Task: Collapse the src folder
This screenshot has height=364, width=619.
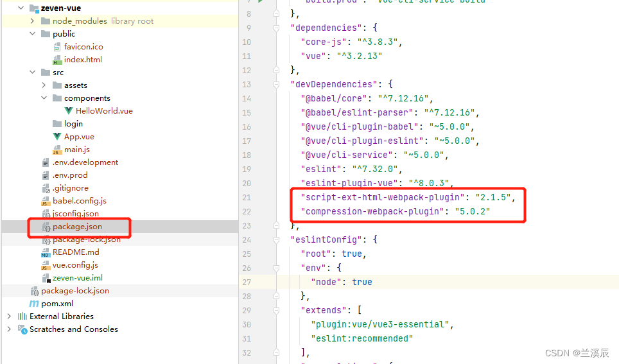Action: coord(32,73)
